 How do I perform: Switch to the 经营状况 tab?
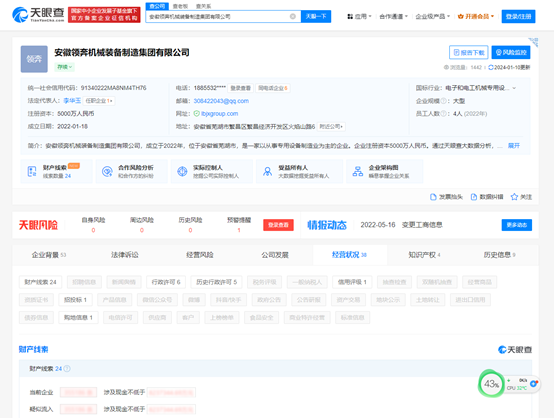click(349, 255)
